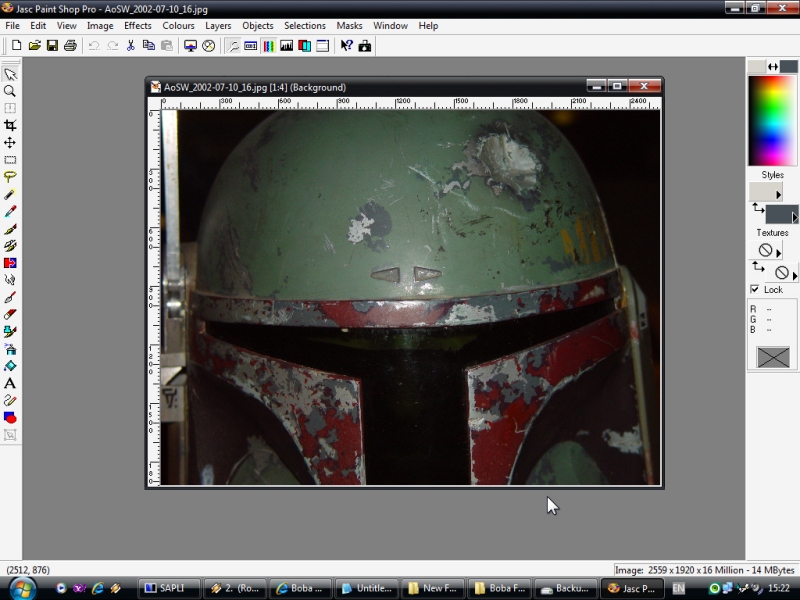Select the Crop tool
Image resolution: width=800 pixels, height=600 pixels.
[x=10, y=126]
